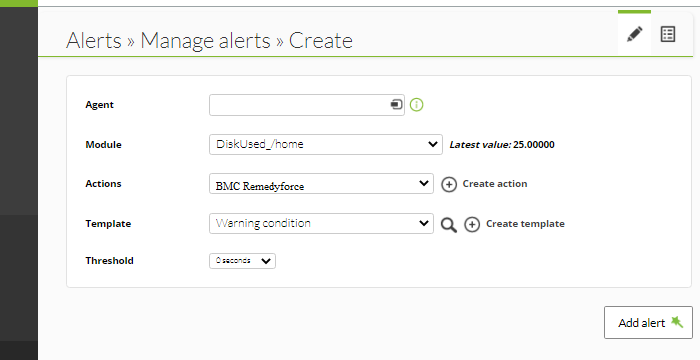Click the green info icon beside Agent
This screenshot has width=700, height=360.
416,105
